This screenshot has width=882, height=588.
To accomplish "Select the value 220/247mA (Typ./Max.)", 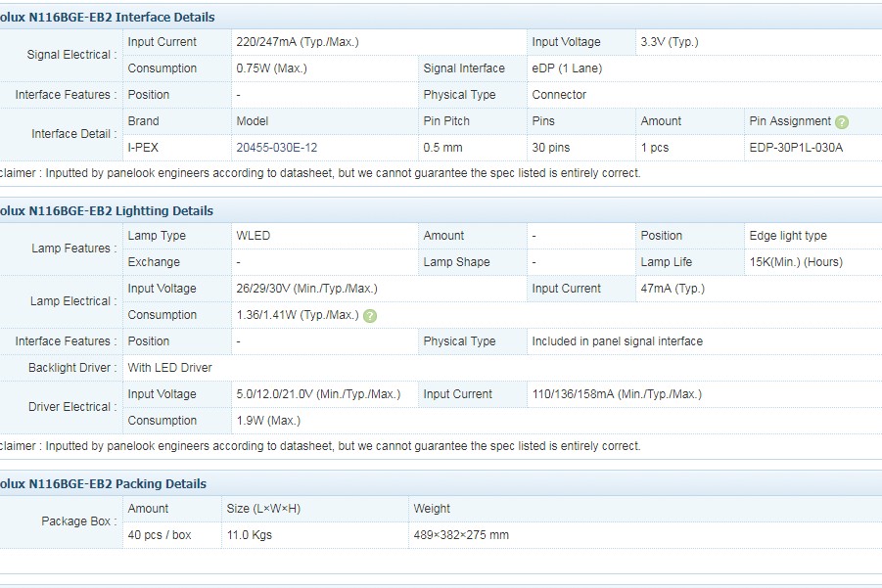I will (x=298, y=42).
